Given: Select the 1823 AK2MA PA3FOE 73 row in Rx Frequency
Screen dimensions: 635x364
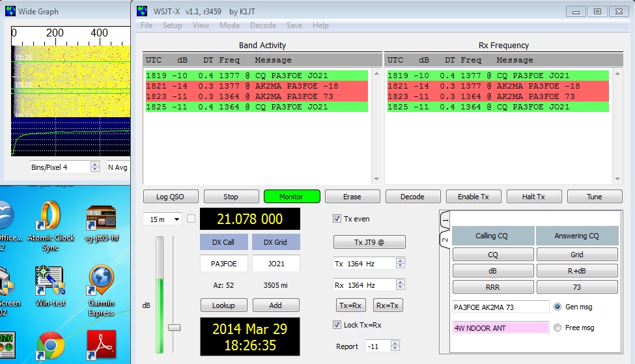Looking at the screenshot, I should (x=498, y=97).
